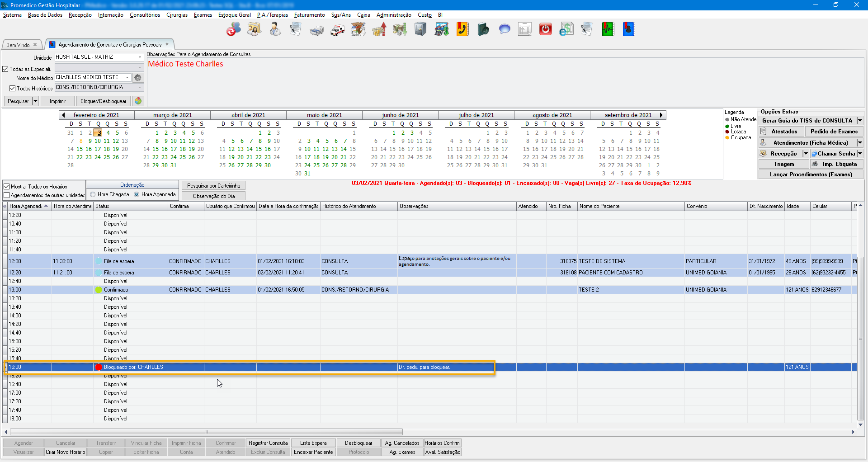Click the red power button icon

[x=545, y=30]
